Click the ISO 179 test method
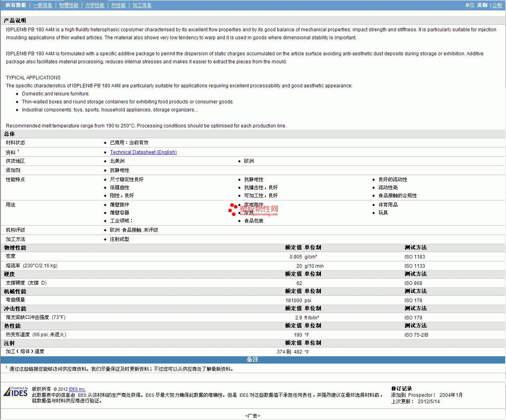 tap(413, 318)
